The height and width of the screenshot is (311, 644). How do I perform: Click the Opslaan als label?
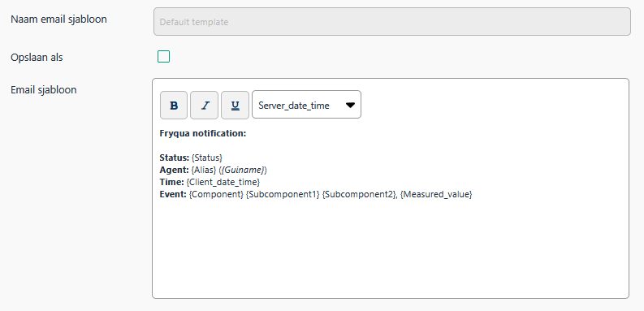pos(37,57)
